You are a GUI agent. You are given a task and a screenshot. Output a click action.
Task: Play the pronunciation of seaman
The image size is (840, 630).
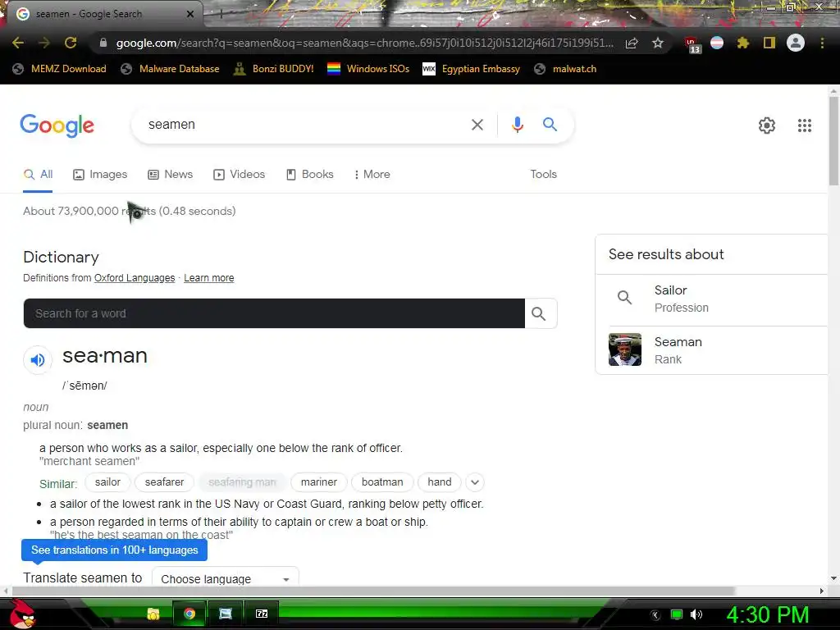click(x=38, y=359)
